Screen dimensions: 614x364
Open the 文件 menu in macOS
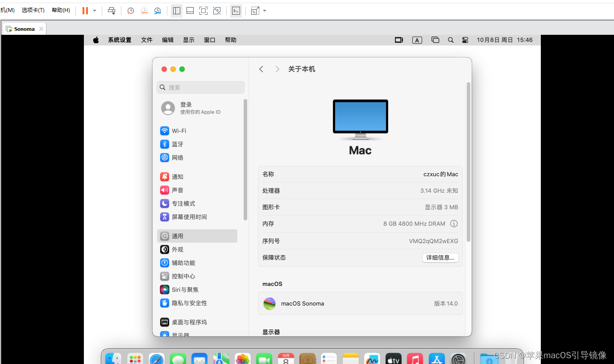(x=147, y=40)
